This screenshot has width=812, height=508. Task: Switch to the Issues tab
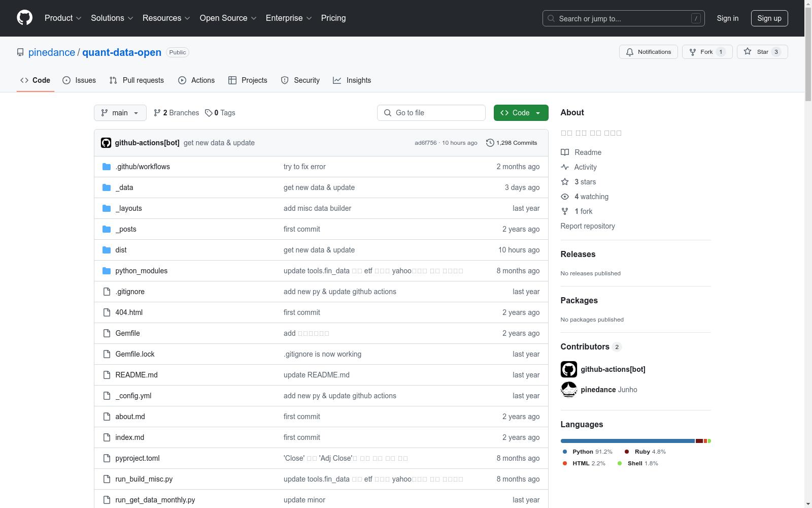point(79,80)
